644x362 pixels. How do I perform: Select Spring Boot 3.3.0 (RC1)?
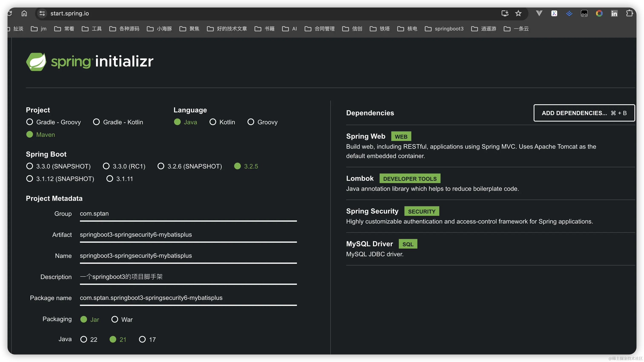click(x=124, y=166)
